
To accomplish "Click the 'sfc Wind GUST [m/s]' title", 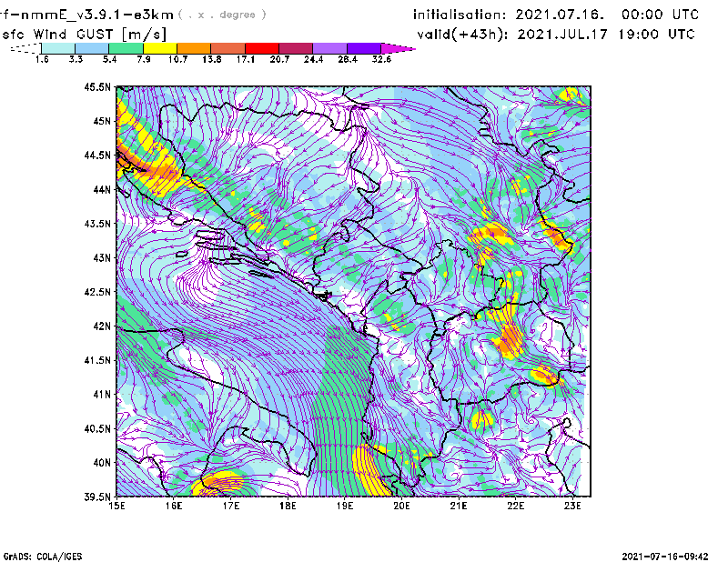I will click(84, 35).
